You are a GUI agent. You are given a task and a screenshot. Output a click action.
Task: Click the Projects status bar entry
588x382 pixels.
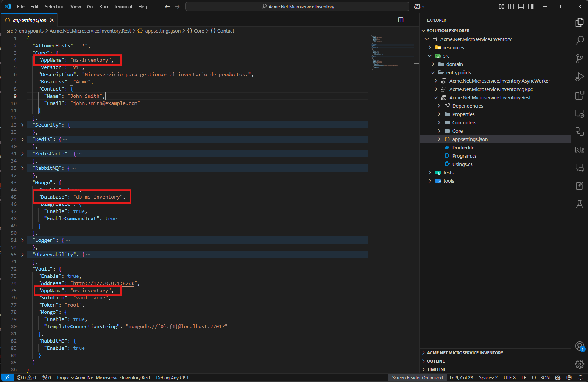[x=103, y=377]
